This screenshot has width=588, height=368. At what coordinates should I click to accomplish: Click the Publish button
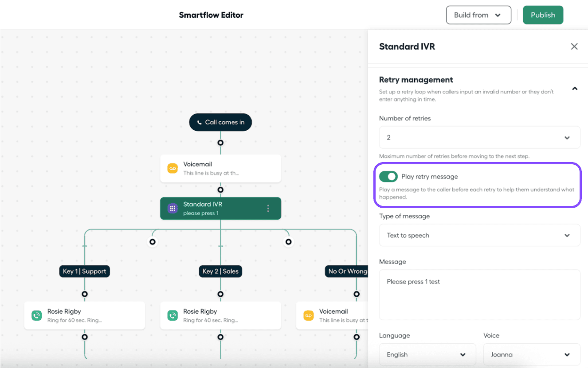point(543,15)
